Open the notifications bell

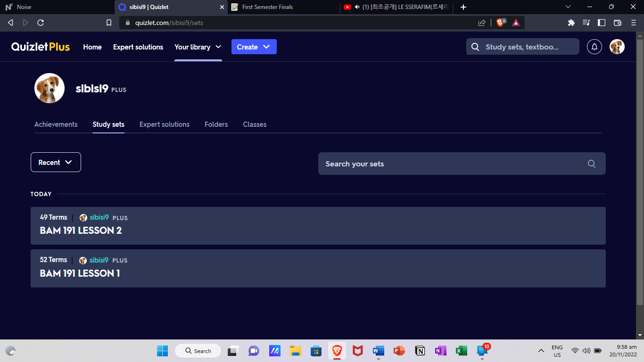click(594, 47)
